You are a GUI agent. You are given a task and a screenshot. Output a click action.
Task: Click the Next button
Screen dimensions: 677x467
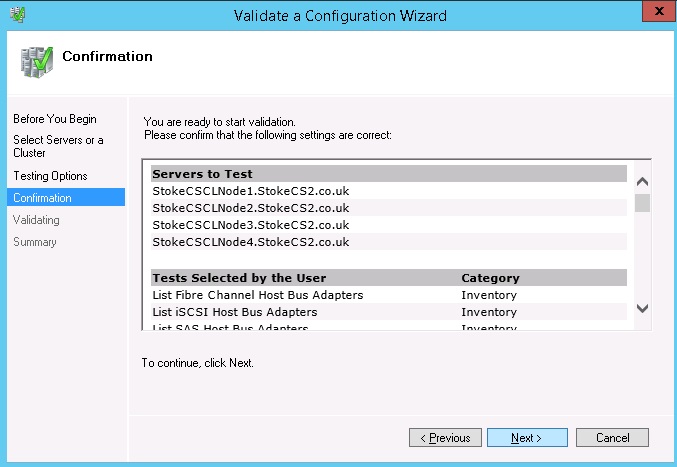coord(527,438)
